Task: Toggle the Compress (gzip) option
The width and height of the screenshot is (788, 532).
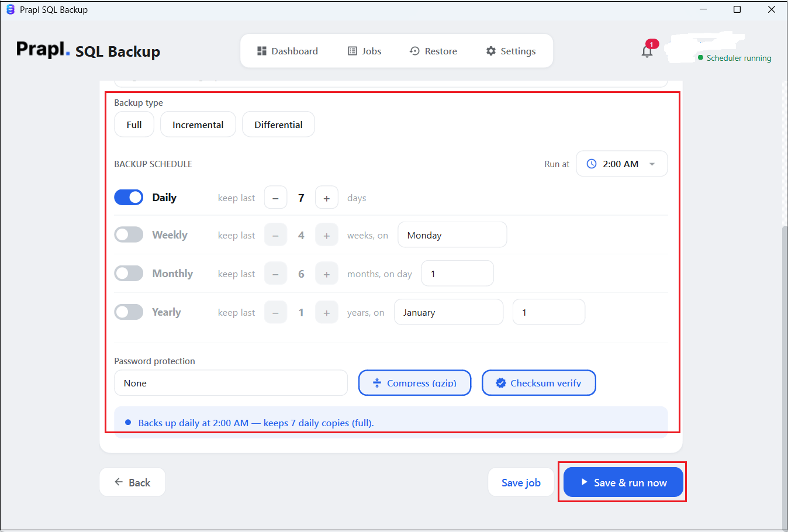Action: [x=415, y=383]
